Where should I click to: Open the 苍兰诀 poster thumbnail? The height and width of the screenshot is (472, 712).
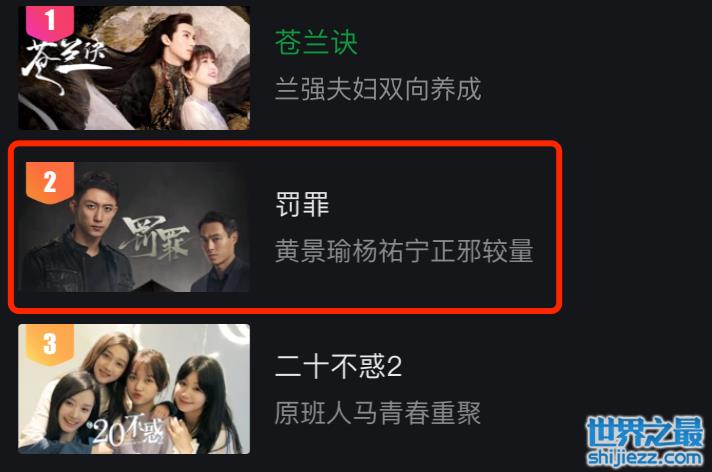tap(134, 68)
